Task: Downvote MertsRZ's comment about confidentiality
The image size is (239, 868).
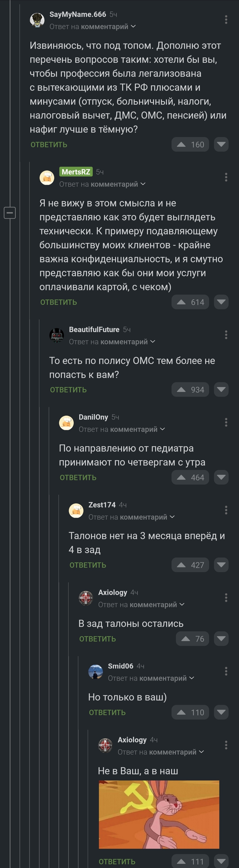Action: click(x=221, y=302)
